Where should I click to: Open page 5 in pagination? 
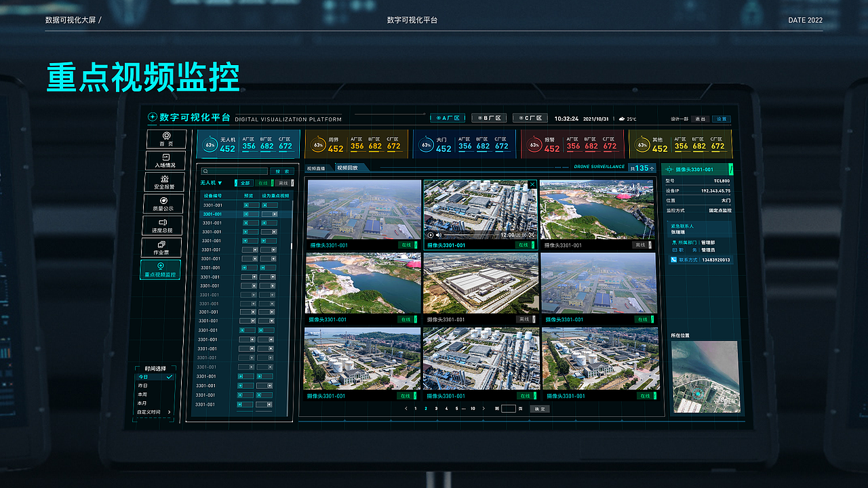point(456,409)
